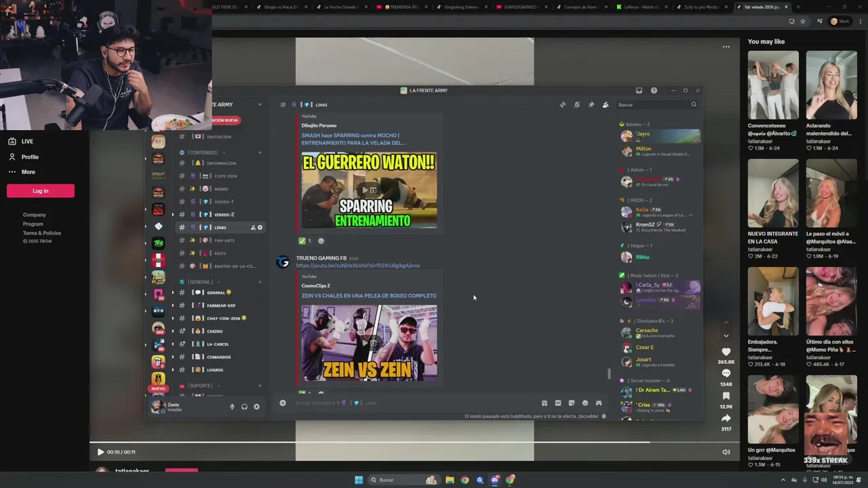This screenshot has height=488, width=868.
Task: Open the CHAT-CON-ZEIN channel
Action: pyautogui.click(x=220, y=319)
